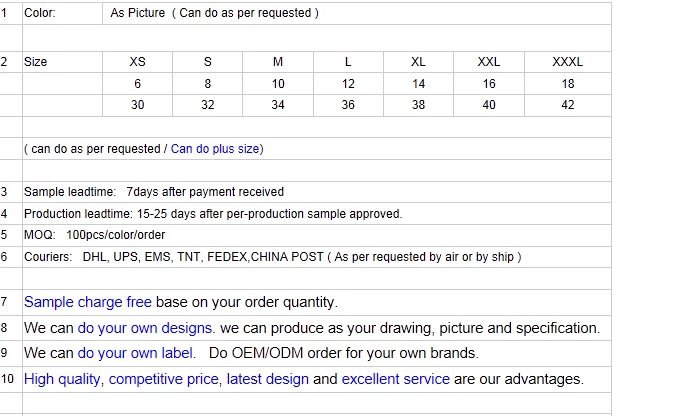677x416 pixels.
Task: Click the "Production leadtime" row text
Action: click(213, 214)
